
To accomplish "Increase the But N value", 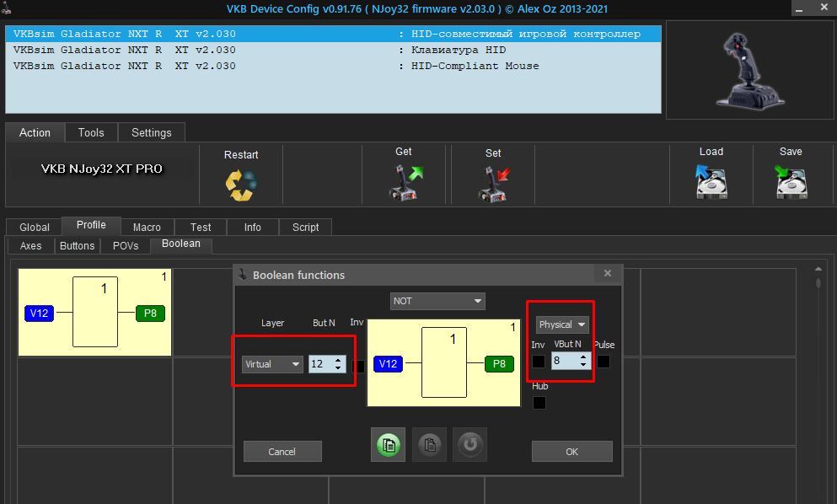I will [338, 360].
